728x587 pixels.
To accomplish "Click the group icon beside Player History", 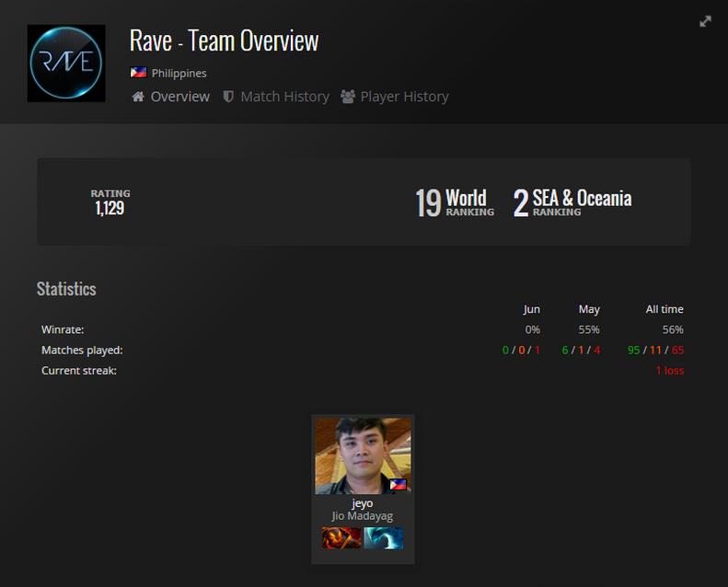I will point(348,97).
